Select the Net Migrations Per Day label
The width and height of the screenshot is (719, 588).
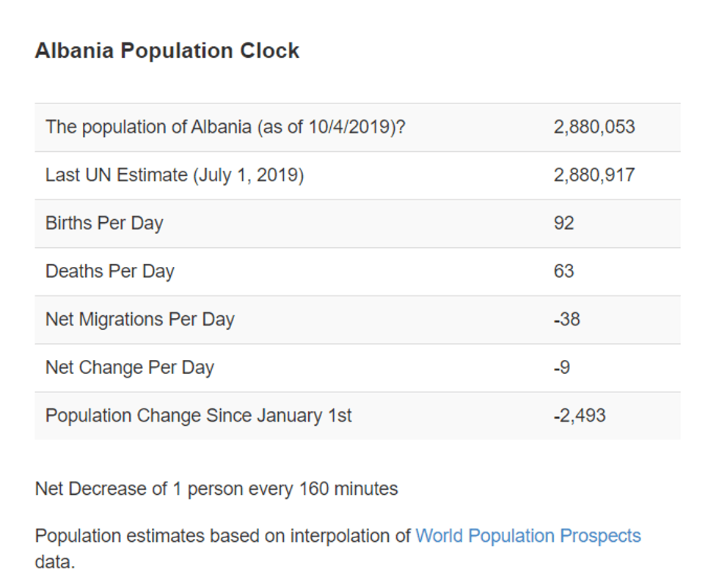(140, 320)
